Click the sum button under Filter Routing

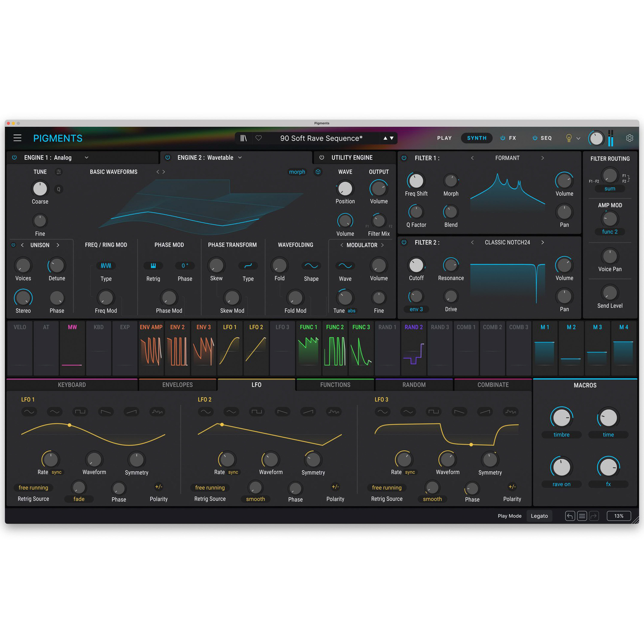click(x=610, y=188)
